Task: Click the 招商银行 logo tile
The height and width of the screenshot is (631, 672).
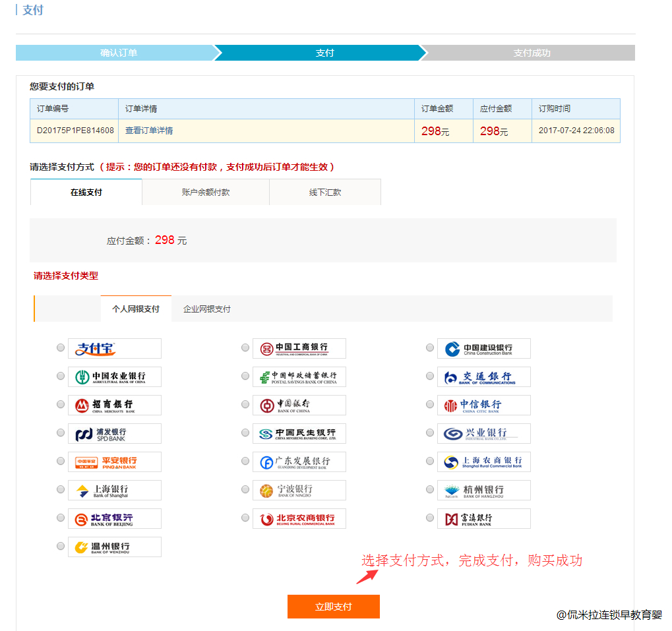Action: [x=115, y=405]
